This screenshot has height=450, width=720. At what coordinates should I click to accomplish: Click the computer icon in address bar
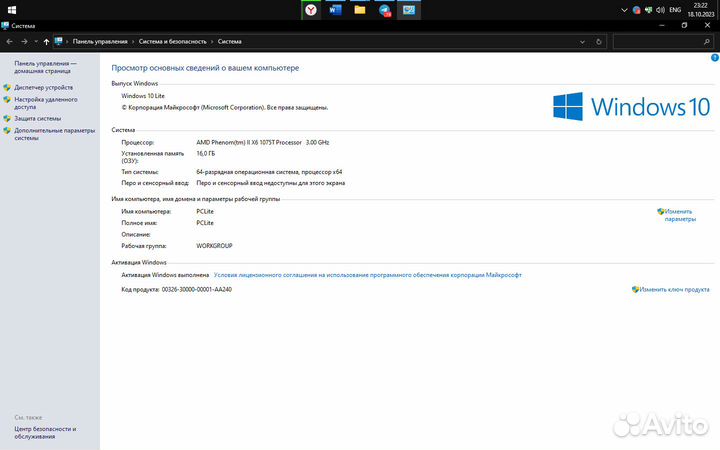point(58,41)
